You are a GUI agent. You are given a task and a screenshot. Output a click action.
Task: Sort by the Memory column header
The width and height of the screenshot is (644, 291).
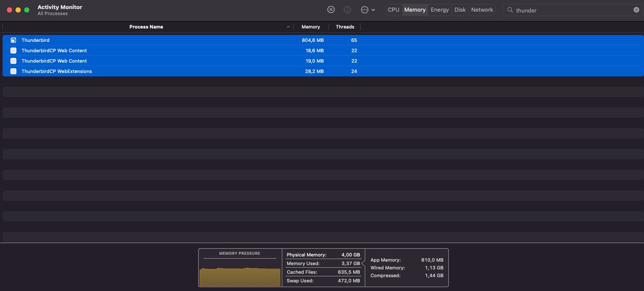click(311, 27)
